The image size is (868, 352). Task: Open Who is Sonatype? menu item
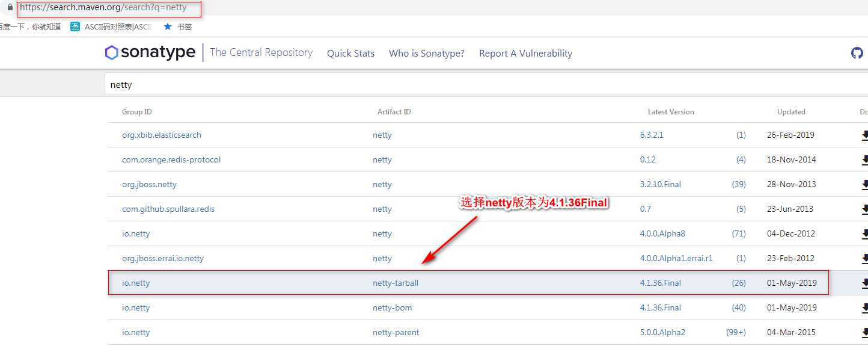pyautogui.click(x=427, y=54)
